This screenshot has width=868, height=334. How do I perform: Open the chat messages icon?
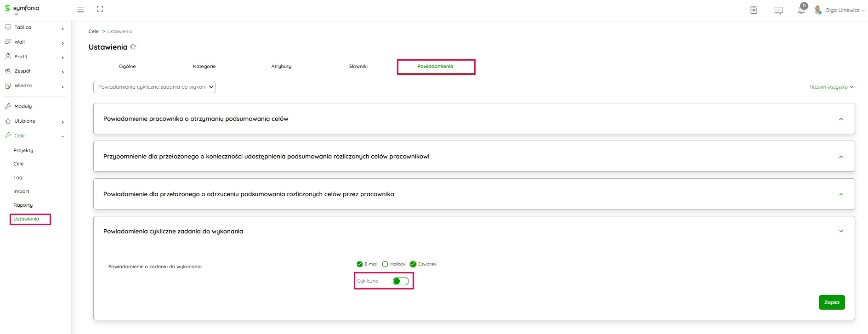point(778,10)
